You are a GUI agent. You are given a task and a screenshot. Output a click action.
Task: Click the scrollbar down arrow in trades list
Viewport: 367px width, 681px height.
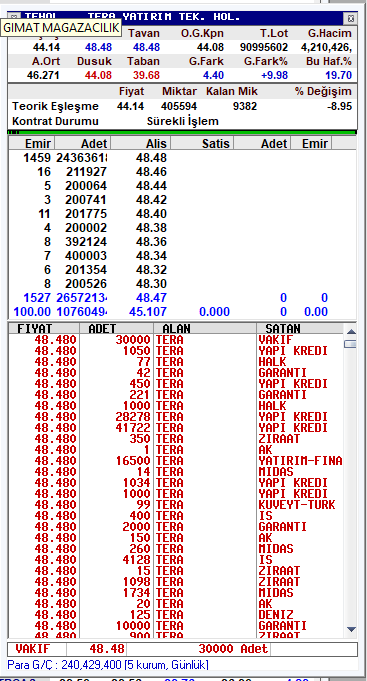[x=351, y=629]
